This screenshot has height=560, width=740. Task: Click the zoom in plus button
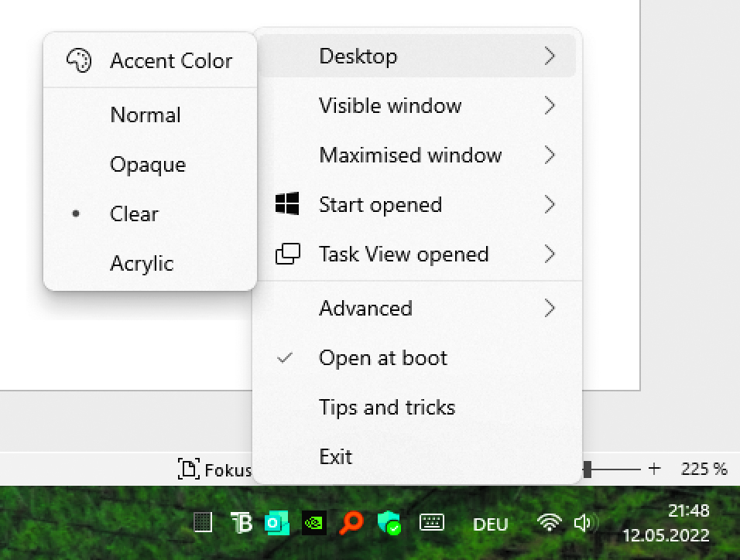[x=654, y=469]
